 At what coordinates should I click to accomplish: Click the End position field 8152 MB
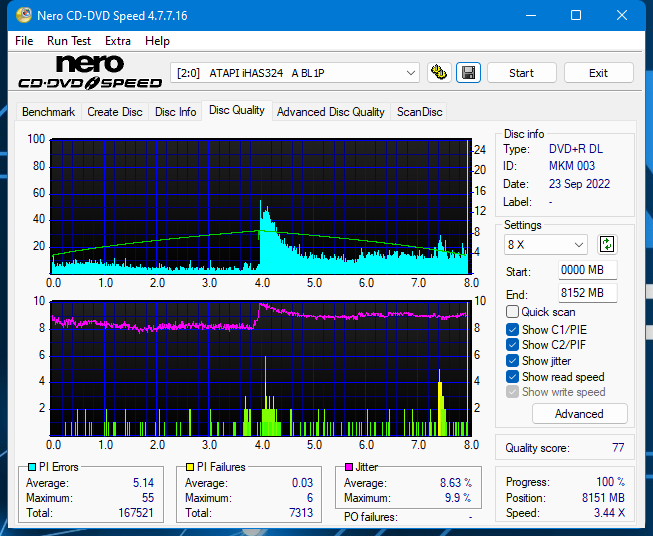pyautogui.click(x=588, y=293)
